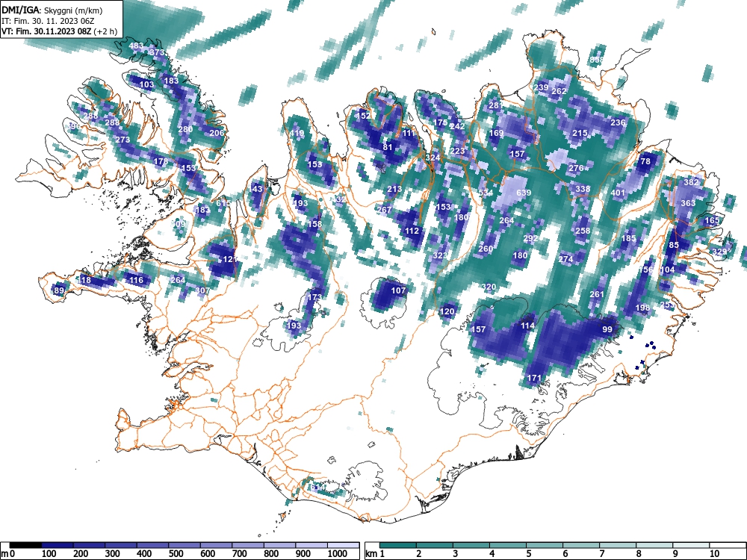747x560 pixels.
Task: Click the visibility value 78
Action: (x=645, y=161)
